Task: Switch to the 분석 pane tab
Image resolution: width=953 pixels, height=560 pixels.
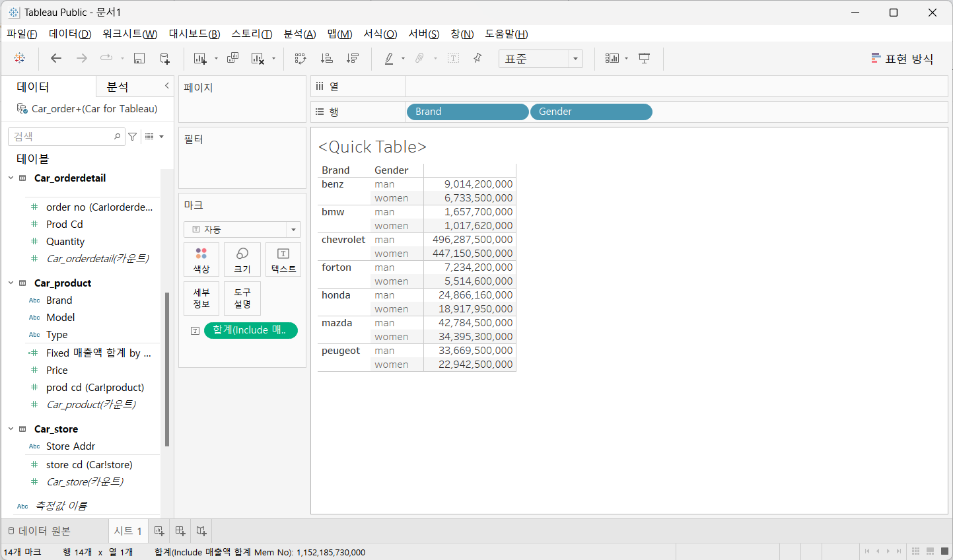Action: 118,87
